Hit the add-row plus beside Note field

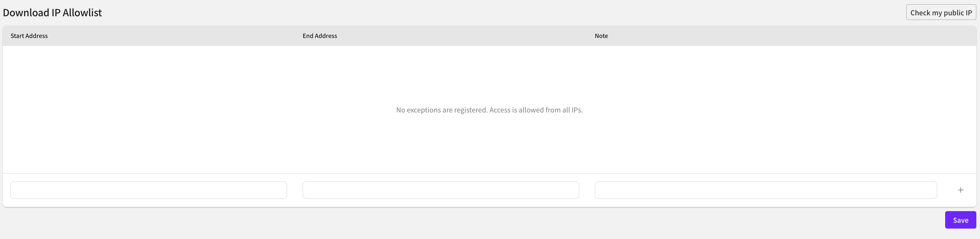tap(960, 190)
